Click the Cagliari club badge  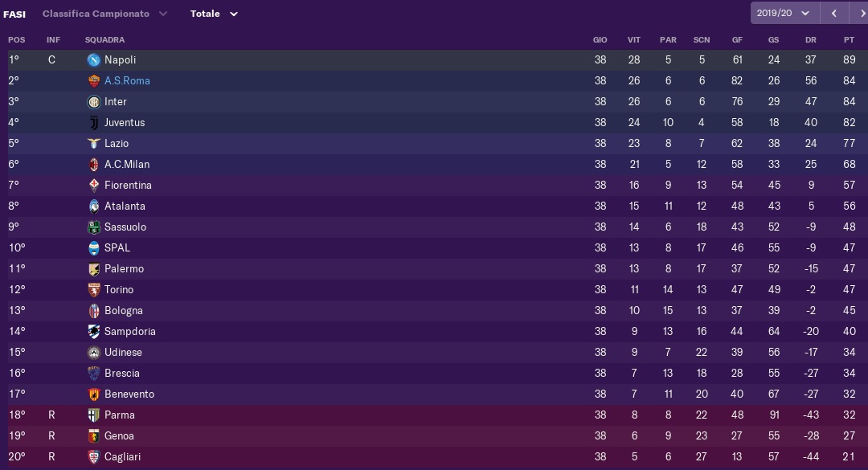pyautogui.click(x=94, y=456)
